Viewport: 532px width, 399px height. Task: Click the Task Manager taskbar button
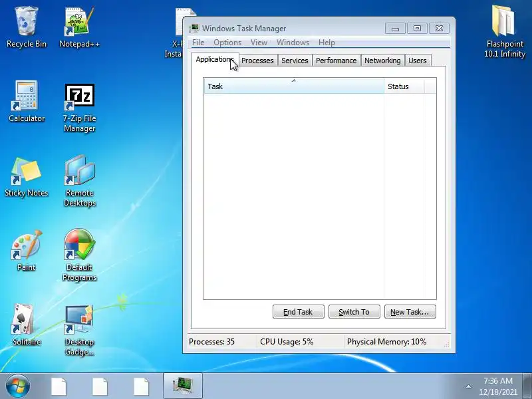(182, 386)
